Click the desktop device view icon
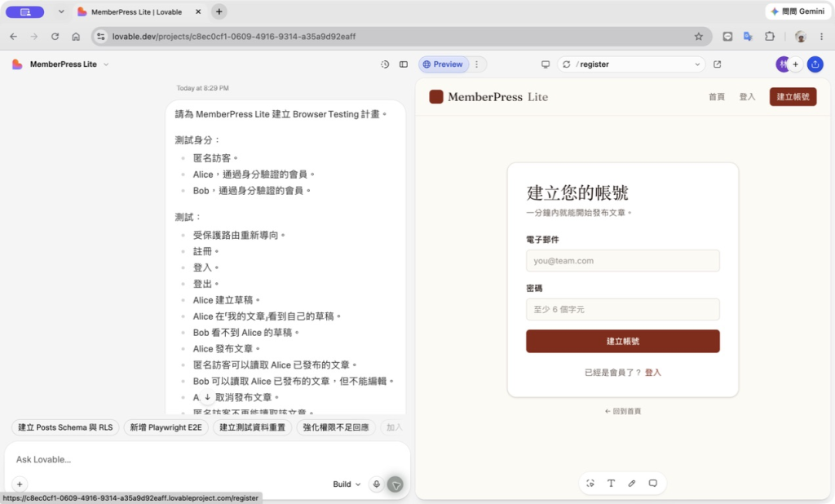The image size is (835, 504). pyautogui.click(x=546, y=64)
